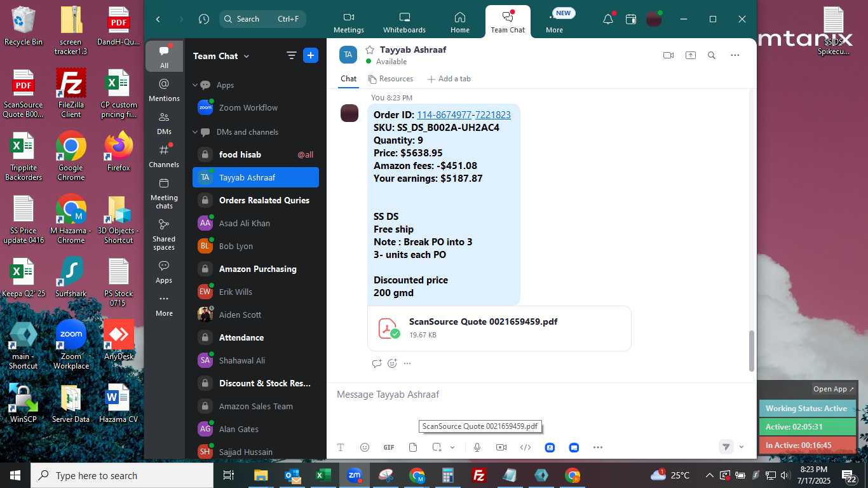
Task: Click profile avatar in title bar
Action: click(x=654, y=19)
